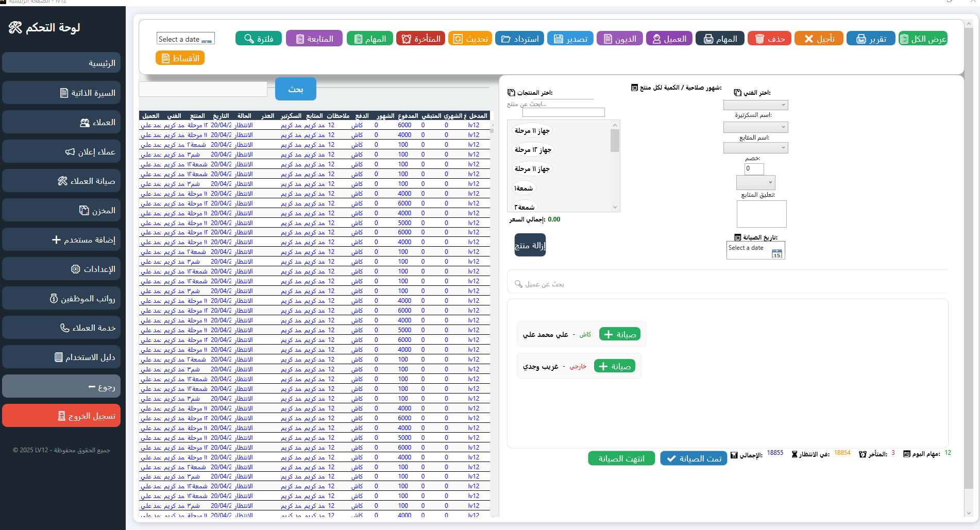This screenshot has height=530, width=980.
Task: Click صيانة button for علي محمد علي
Action: pyautogui.click(x=620, y=334)
